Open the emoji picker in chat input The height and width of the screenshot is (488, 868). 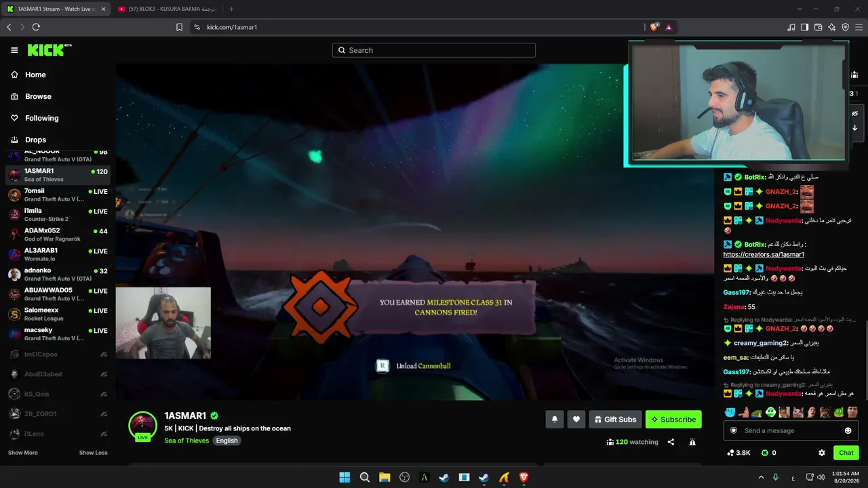(848, 430)
